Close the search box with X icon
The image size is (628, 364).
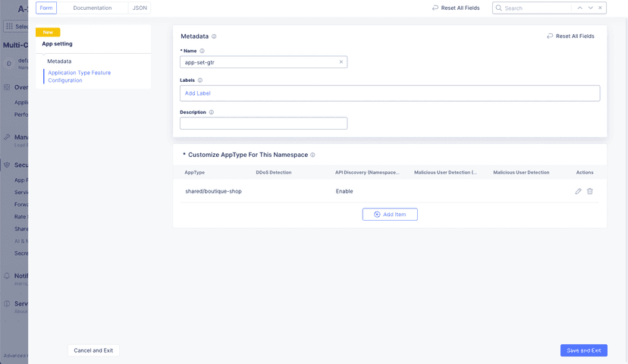tap(601, 8)
